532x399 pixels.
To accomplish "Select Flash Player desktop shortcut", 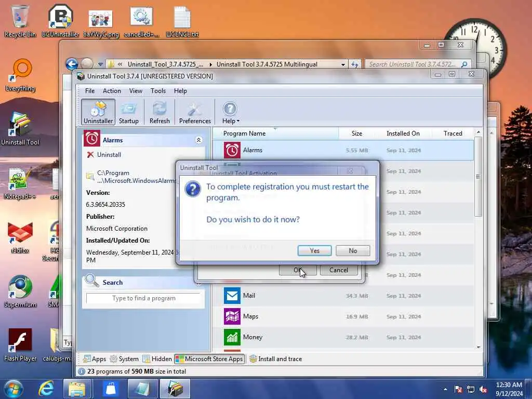I will (x=20, y=345).
